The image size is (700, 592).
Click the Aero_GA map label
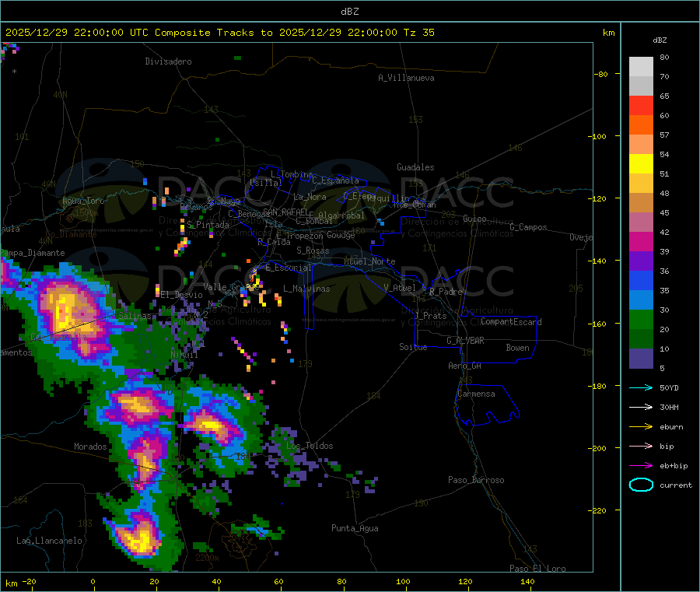[x=465, y=366]
